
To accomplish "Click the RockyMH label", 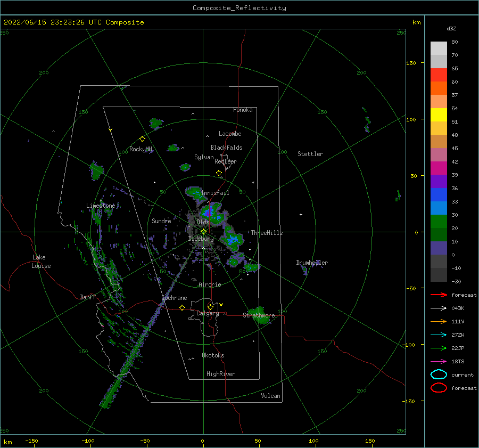I will click(x=141, y=149).
